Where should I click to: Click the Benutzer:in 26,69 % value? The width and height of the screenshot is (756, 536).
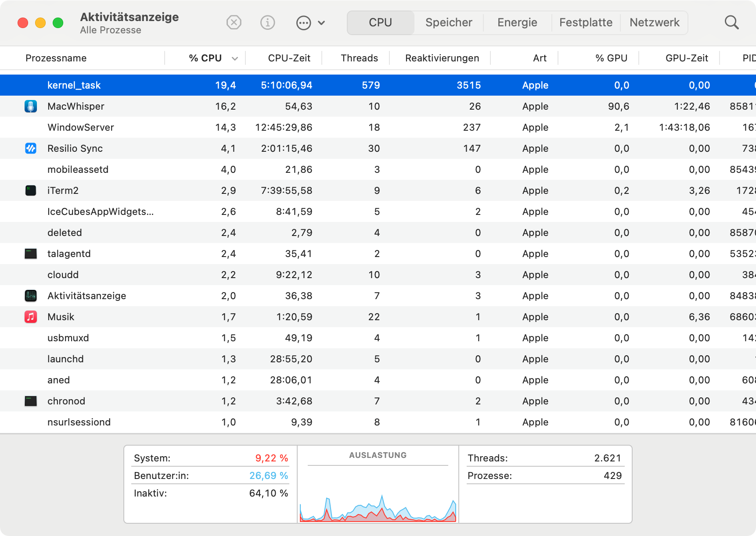tap(269, 475)
